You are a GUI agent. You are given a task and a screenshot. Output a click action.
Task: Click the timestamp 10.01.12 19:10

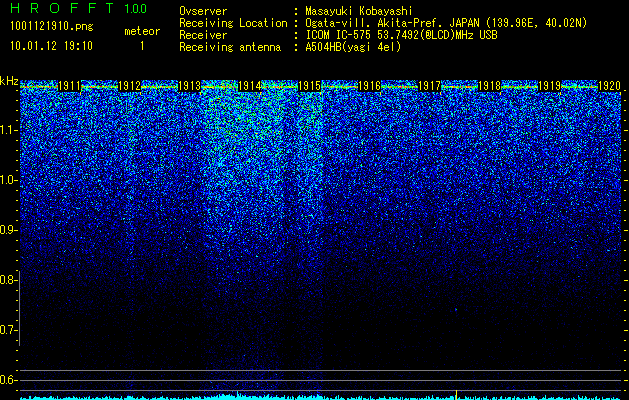pyautogui.click(x=51, y=46)
